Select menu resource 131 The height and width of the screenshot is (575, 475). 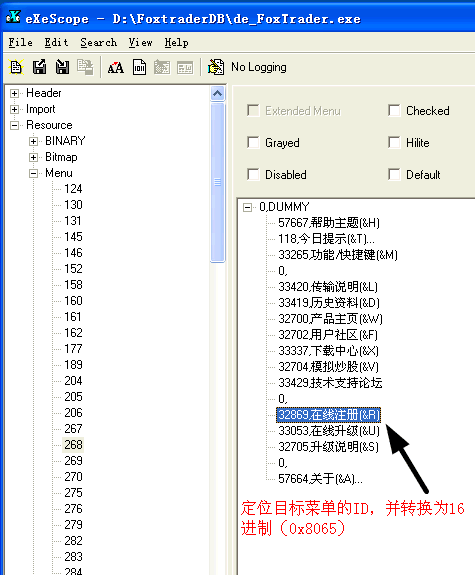click(73, 221)
